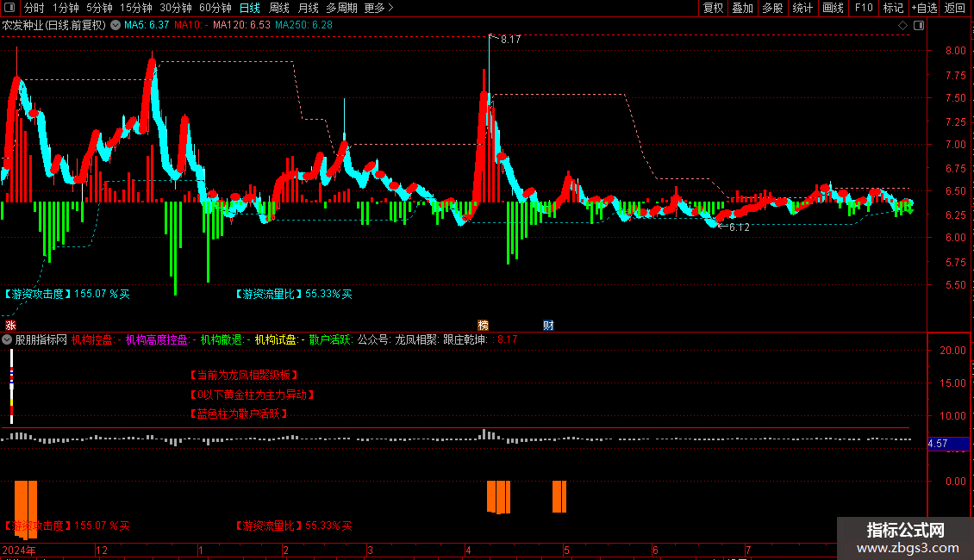Click 【0以下黄金柱为主力异动】 annotation text

click(253, 395)
